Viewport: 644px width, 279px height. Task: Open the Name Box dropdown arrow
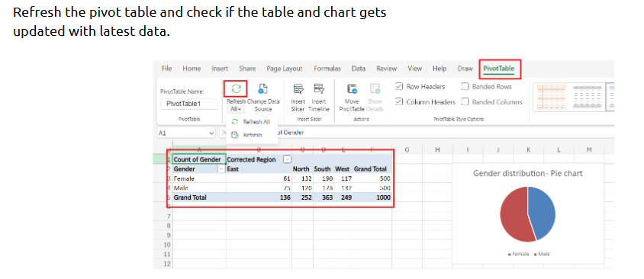[211, 133]
